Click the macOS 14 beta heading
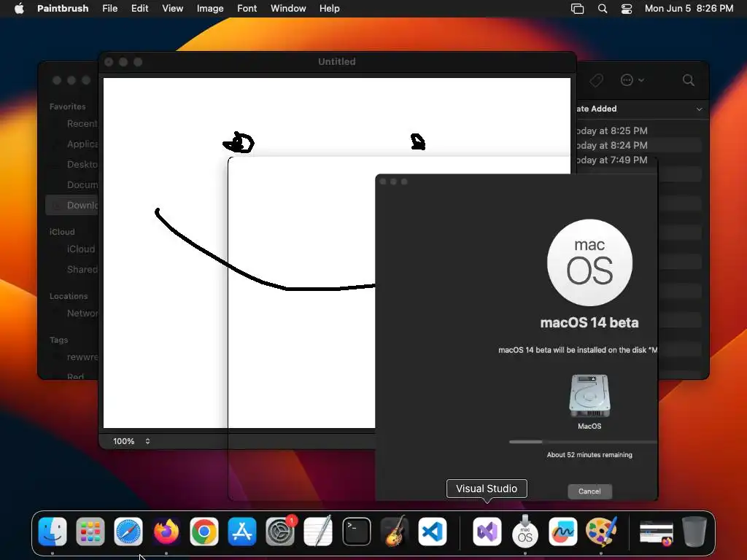 [589, 323]
